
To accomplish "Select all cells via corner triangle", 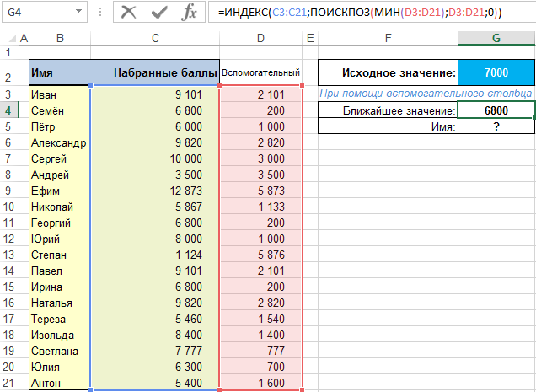I will click(11, 38).
